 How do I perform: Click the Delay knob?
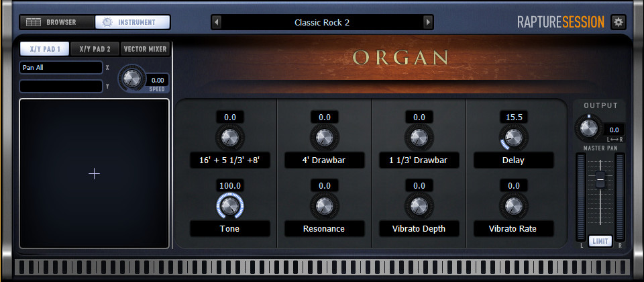[x=513, y=138]
